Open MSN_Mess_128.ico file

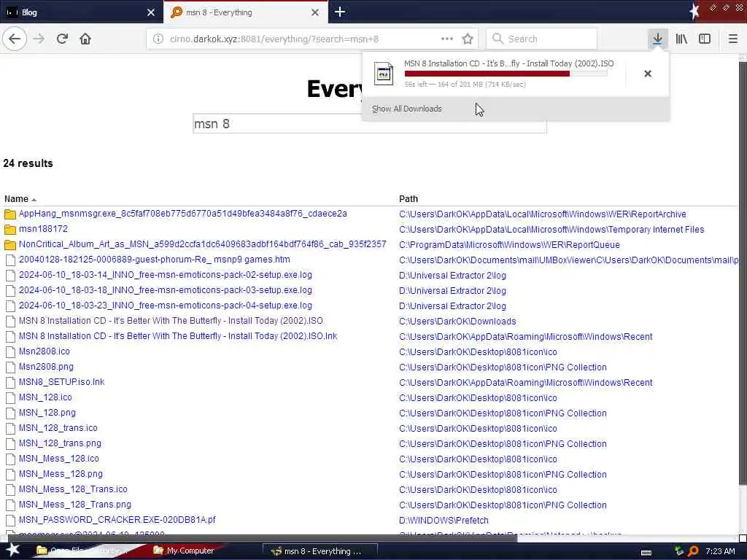click(59, 458)
